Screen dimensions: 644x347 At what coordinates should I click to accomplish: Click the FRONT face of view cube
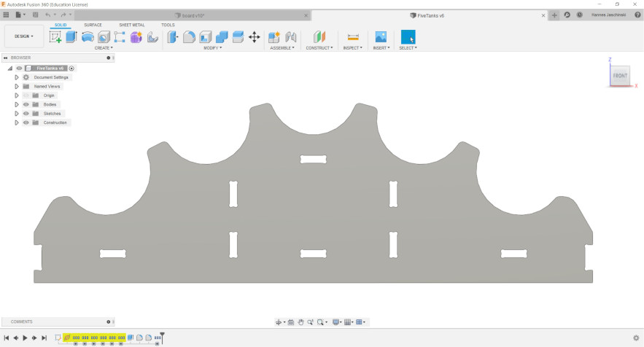point(620,76)
